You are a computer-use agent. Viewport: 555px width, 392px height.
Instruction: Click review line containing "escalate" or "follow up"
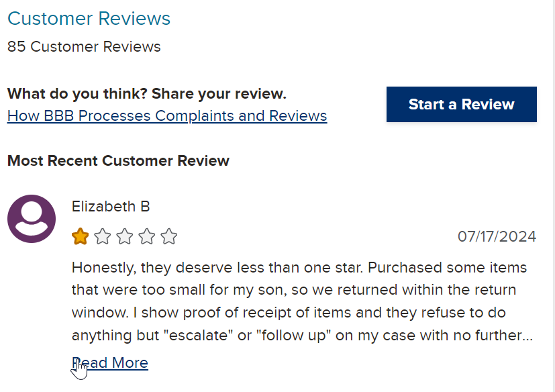302,336
